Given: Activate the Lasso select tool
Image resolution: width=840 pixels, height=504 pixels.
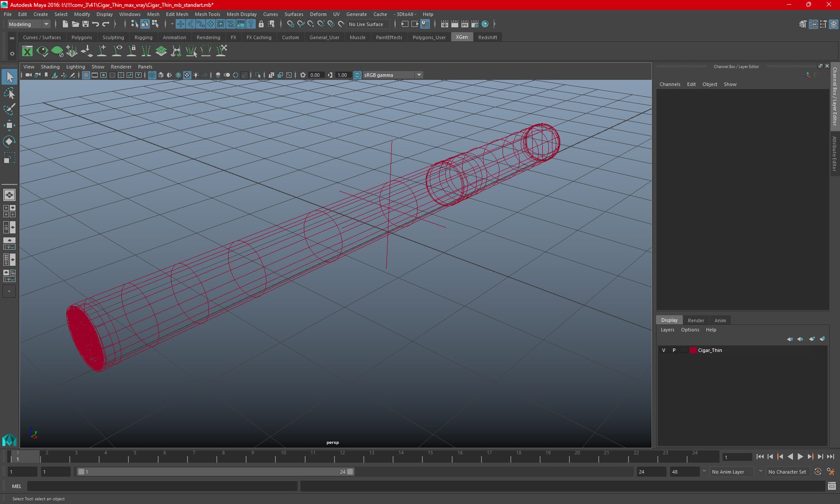Looking at the screenshot, I should [x=9, y=93].
